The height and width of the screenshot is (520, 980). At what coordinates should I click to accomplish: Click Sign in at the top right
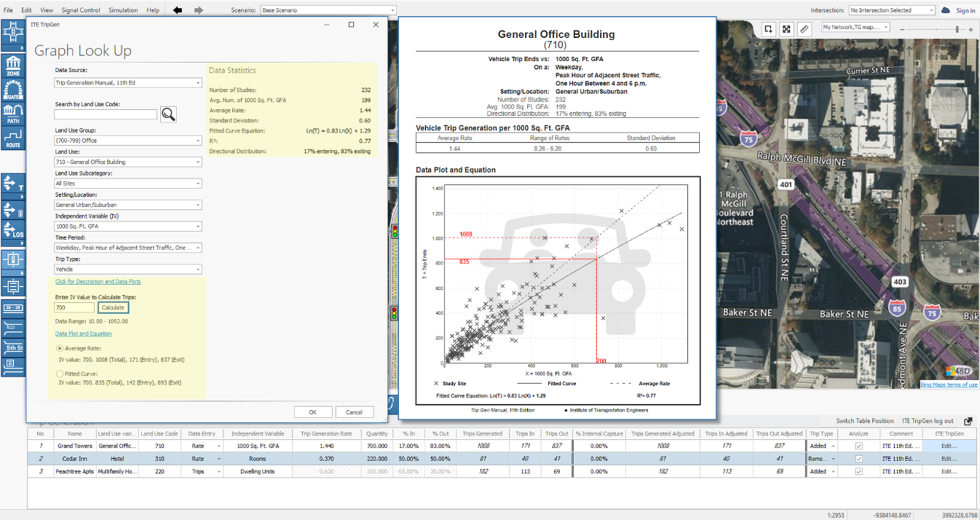pyautogui.click(x=966, y=10)
